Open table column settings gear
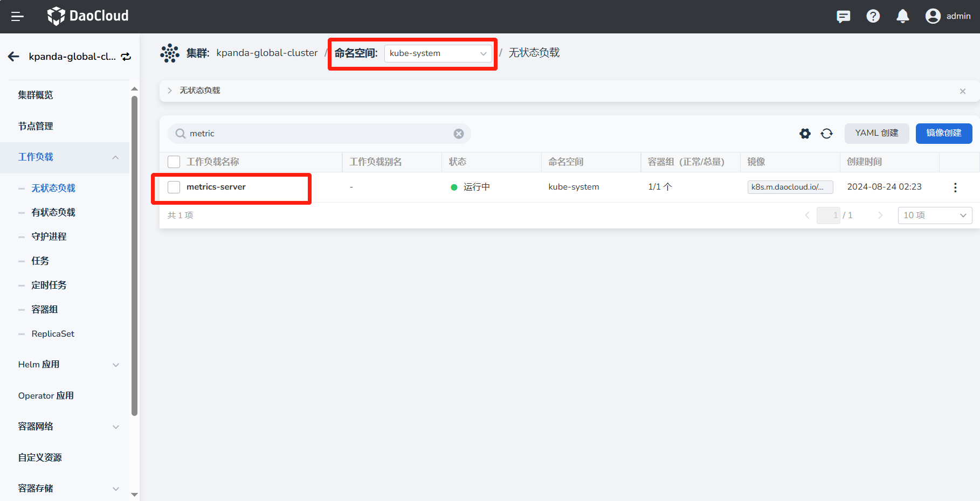980x501 pixels. 805,134
